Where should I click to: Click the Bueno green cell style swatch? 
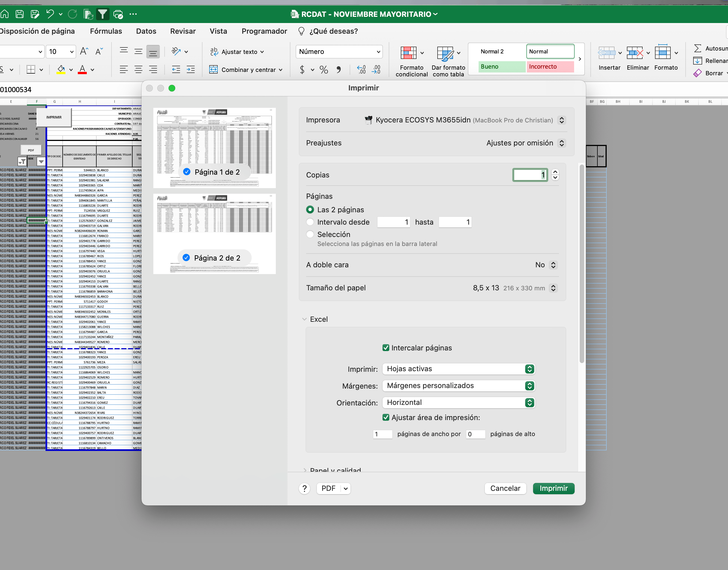point(502,67)
